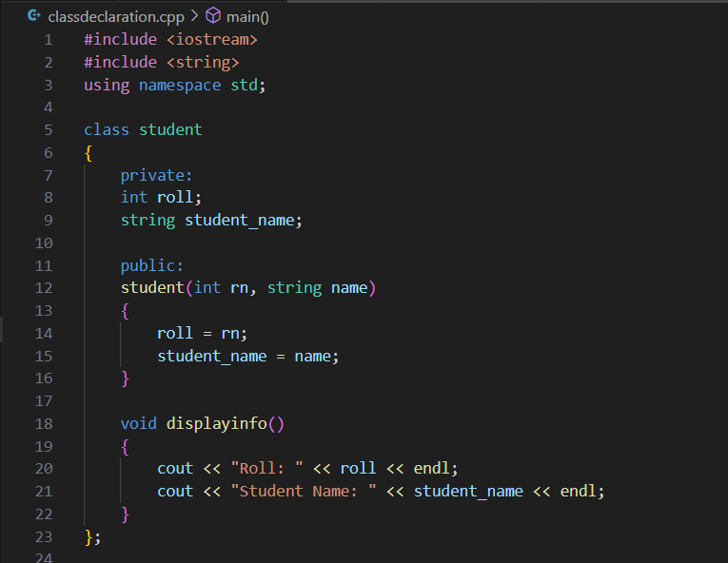Open the classdeclaration.cpp breadcrumb item
Viewport: 728px width, 563px height.
point(116,17)
